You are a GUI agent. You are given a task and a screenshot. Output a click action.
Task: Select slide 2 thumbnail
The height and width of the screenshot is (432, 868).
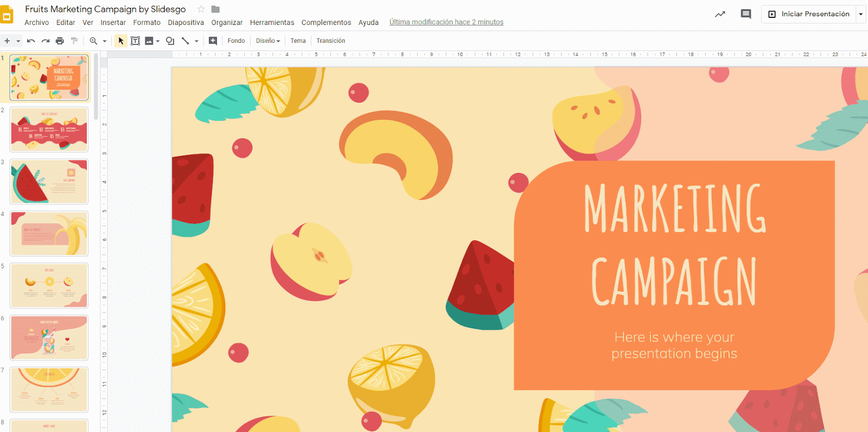pyautogui.click(x=49, y=130)
